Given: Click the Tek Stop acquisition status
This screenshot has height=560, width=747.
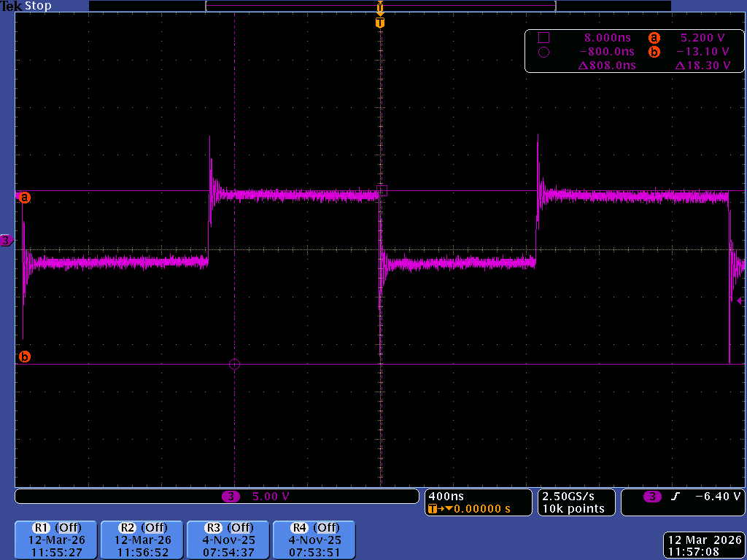Looking at the screenshot, I should point(26,6).
